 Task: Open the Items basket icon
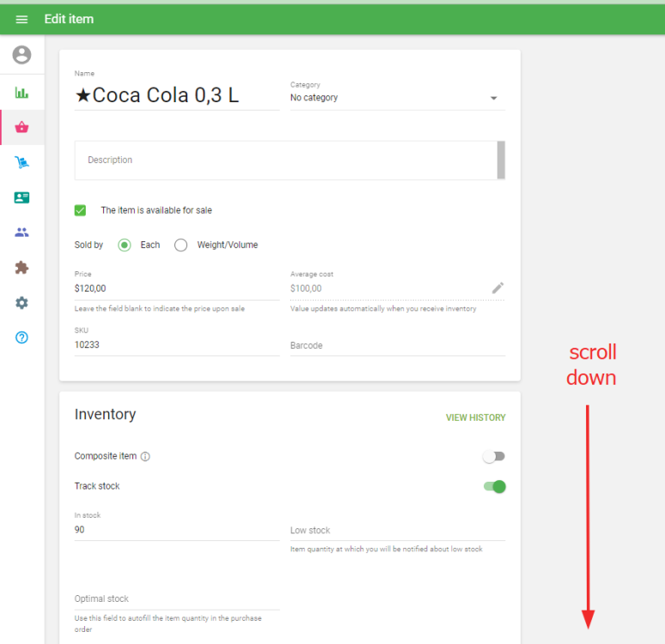21,128
